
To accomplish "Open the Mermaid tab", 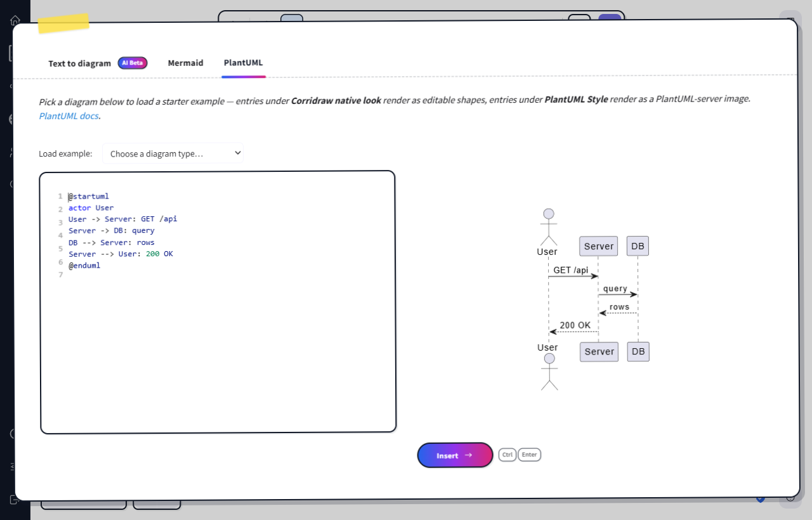I will 185,63.
